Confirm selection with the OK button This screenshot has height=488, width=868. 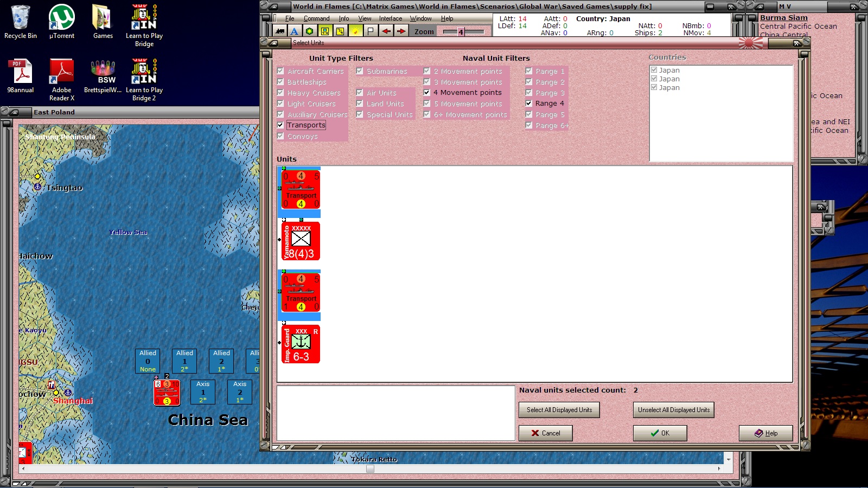point(660,433)
